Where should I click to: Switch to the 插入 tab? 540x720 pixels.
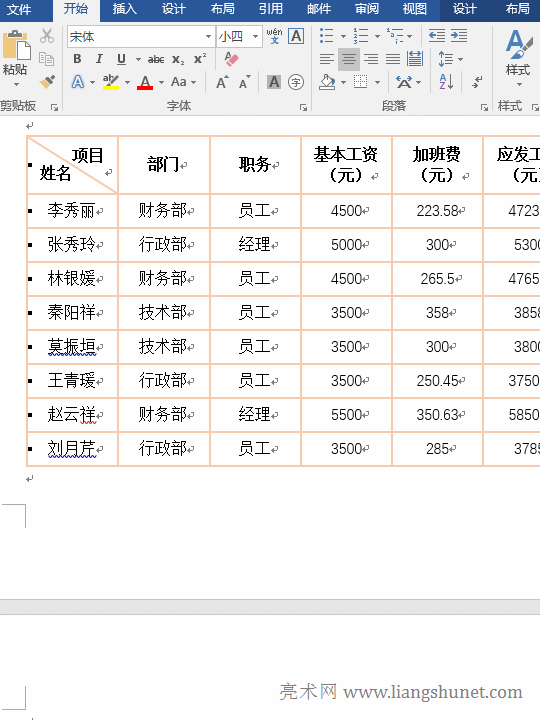click(x=124, y=9)
